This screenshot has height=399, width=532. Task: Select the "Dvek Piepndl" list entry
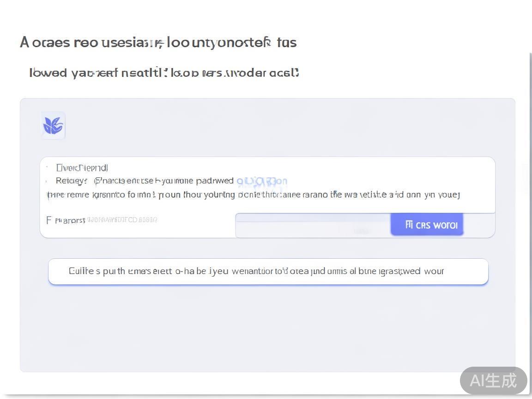(82, 168)
